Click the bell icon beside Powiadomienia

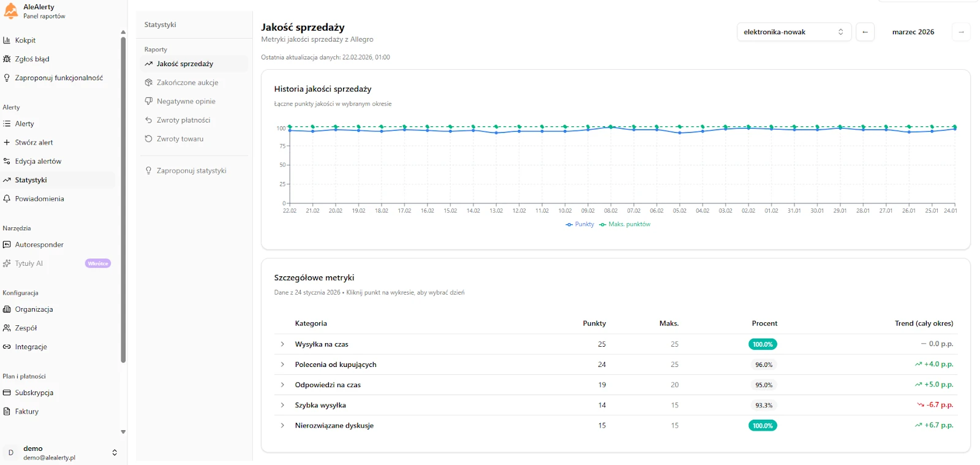point(7,198)
